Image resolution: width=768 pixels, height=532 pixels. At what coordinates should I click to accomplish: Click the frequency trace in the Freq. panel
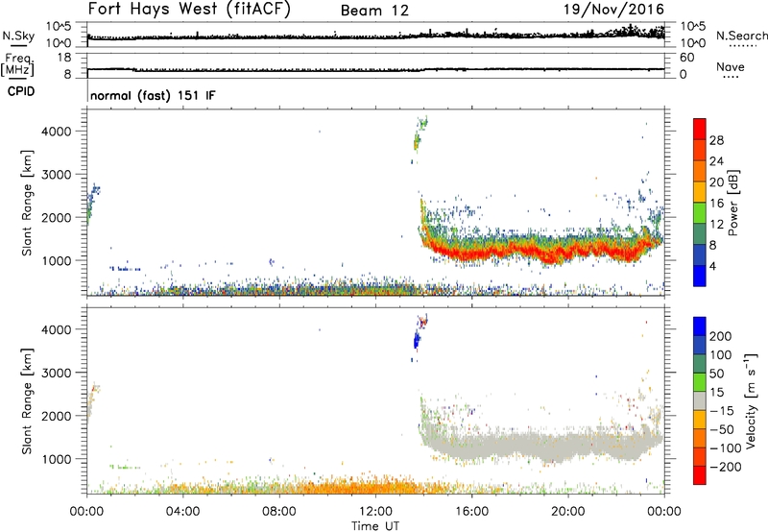point(375,69)
